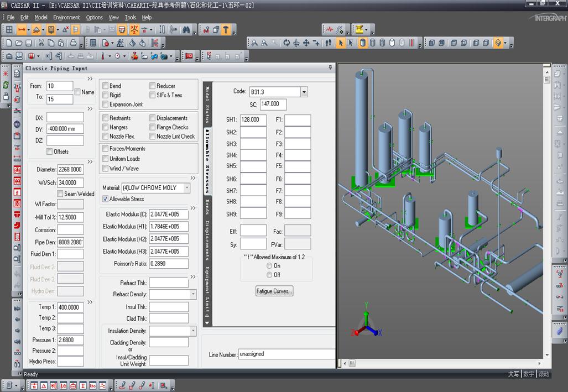Open the Insulation Density dropdown
Image resolution: width=568 pixels, height=392 pixels.
tap(193, 331)
